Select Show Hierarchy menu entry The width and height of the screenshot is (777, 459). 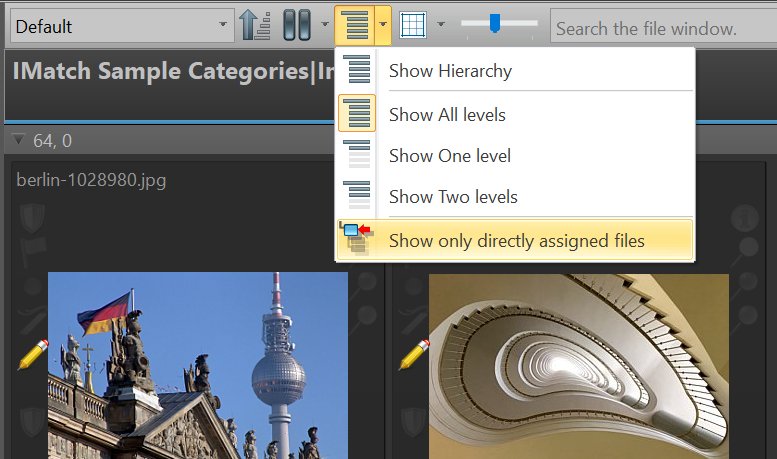click(515, 70)
